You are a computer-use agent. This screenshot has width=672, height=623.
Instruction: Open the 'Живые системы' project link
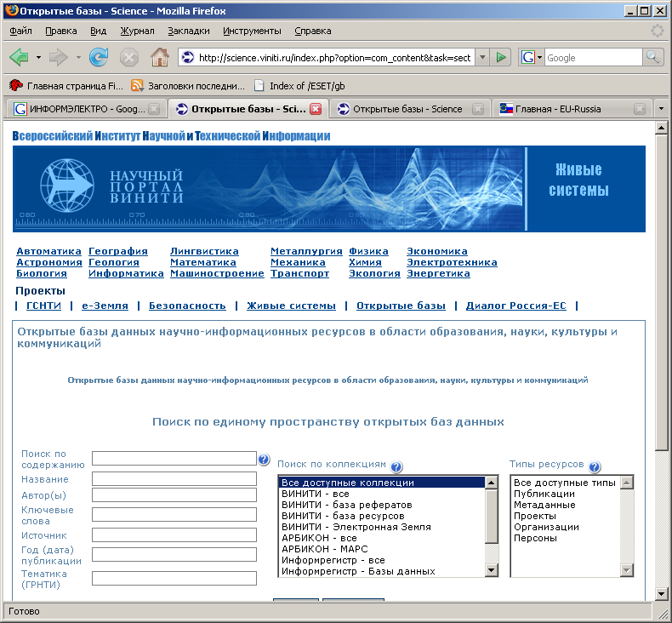(x=291, y=306)
